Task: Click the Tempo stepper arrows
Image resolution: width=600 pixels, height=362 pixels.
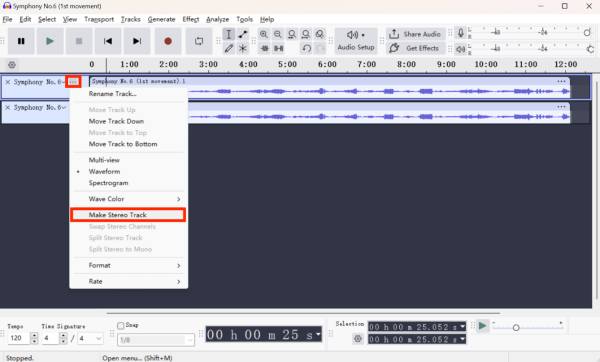Action: click(x=34, y=338)
